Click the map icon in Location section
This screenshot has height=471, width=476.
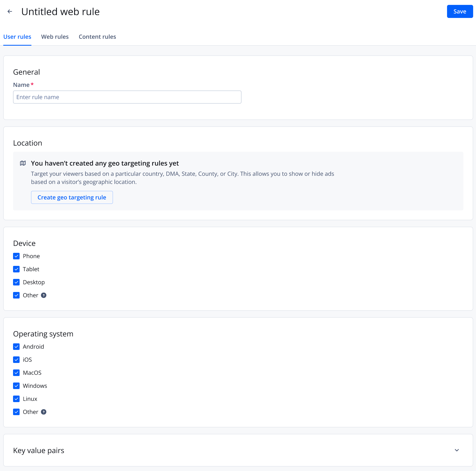[x=23, y=163]
